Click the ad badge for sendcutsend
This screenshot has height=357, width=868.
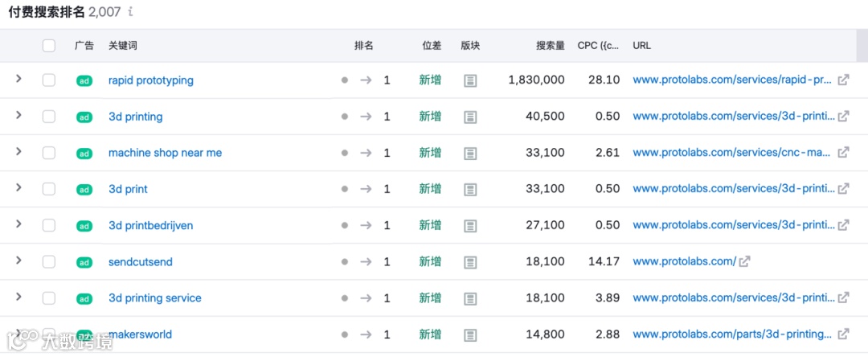tap(84, 262)
